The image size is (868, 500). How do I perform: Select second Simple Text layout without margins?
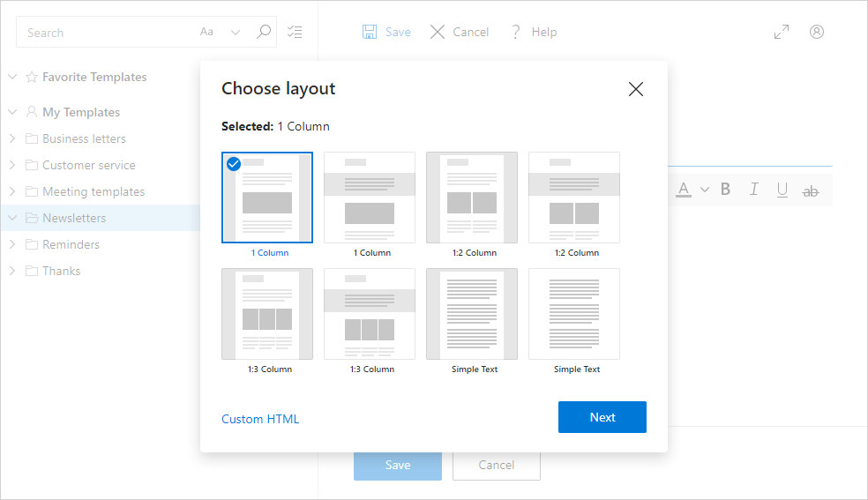click(x=574, y=314)
